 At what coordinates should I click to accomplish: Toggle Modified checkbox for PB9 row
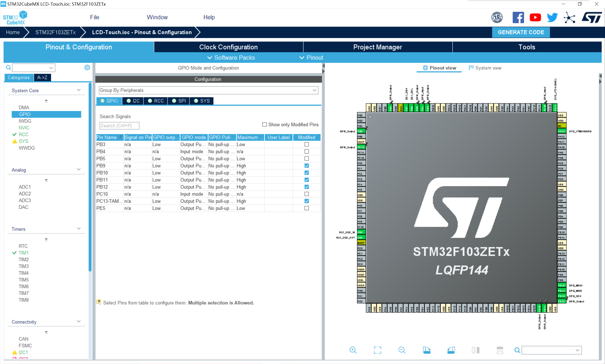(x=307, y=166)
